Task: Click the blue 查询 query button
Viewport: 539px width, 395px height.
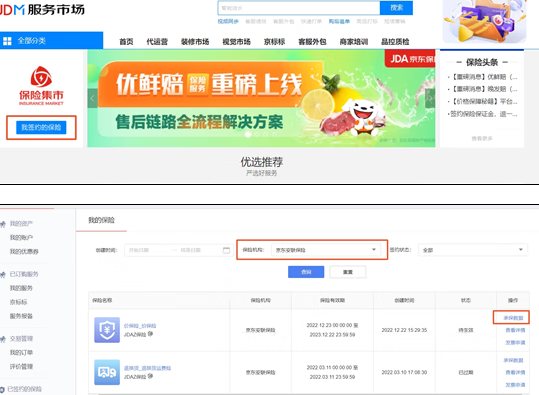Action: pyautogui.click(x=306, y=272)
